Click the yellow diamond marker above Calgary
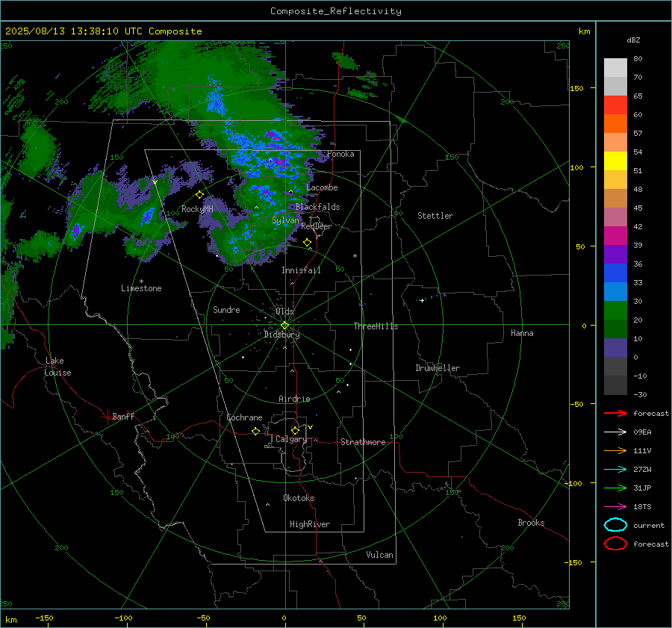Viewport: 672px width, 628px height. [295, 430]
